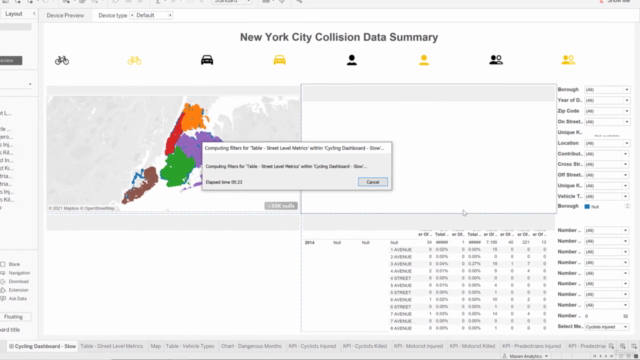Click the black bicycle KPI icon

62,60
